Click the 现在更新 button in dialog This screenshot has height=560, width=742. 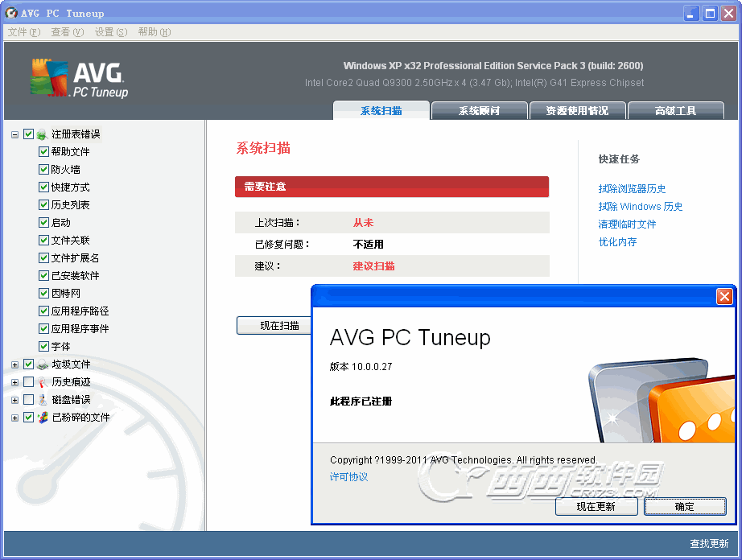(x=596, y=507)
